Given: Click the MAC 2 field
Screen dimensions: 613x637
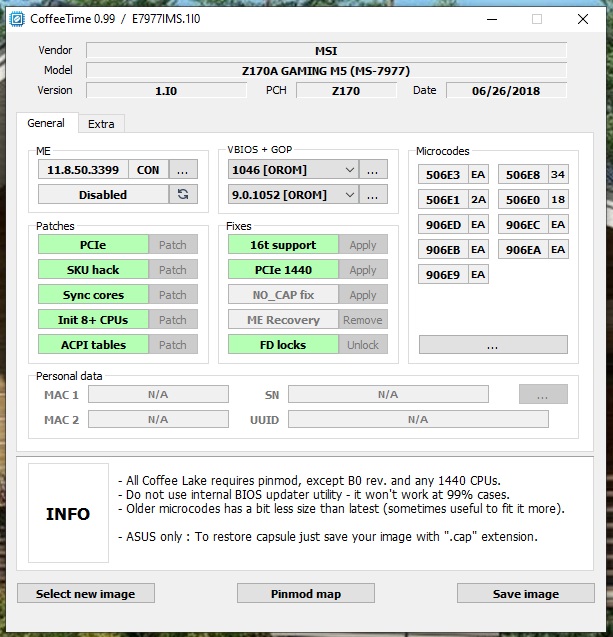Looking at the screenshot, I should tap(158, 419).
